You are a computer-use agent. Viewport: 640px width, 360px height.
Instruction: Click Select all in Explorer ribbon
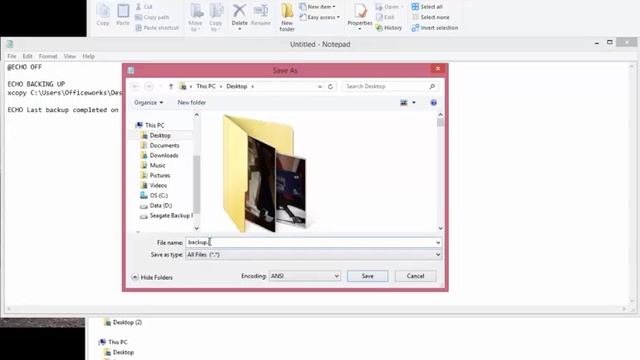tap(427, 7)
